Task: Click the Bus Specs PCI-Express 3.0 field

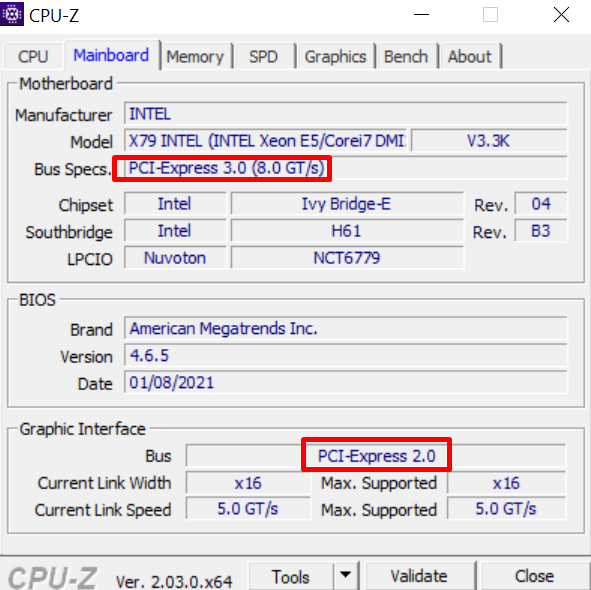Action: 346,168
